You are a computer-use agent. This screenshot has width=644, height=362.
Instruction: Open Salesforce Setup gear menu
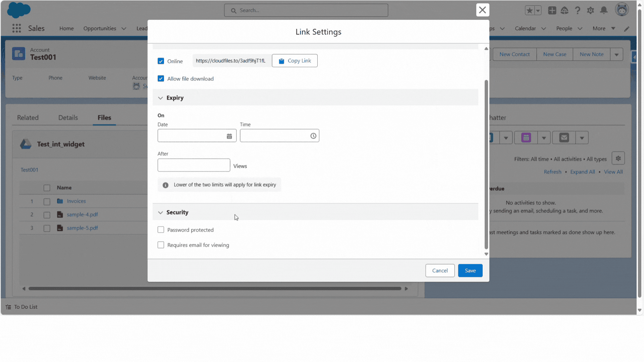[591, 10]
